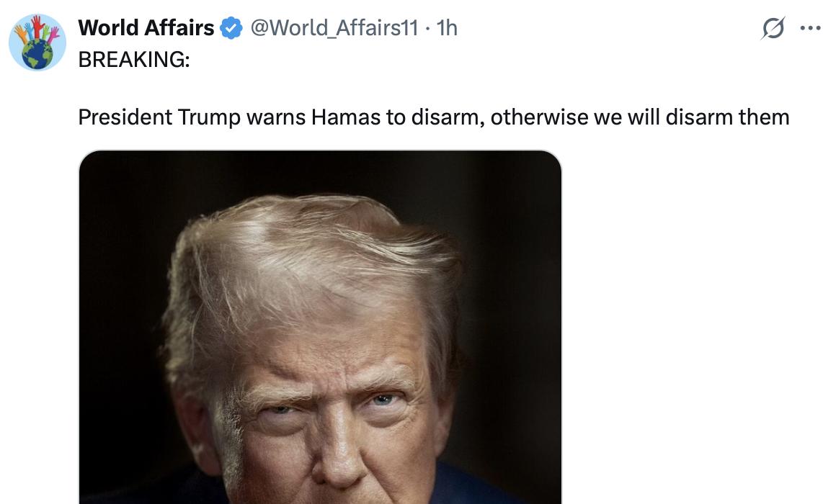Click the World Affairs globe avatar
The width and height of the screenshot is (823, 504).
point(37,42)
